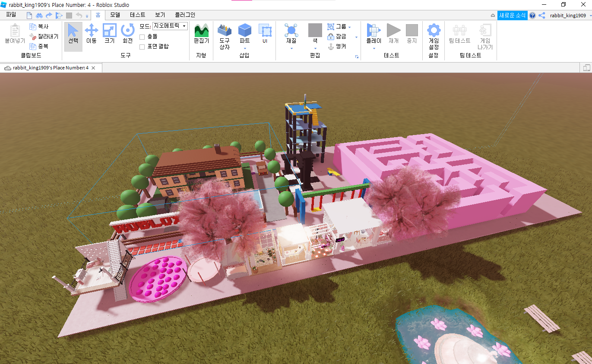Open the 도구 상자 toolbox
The height and width of the screenshot is (364, 592).
tap(225, 37)
